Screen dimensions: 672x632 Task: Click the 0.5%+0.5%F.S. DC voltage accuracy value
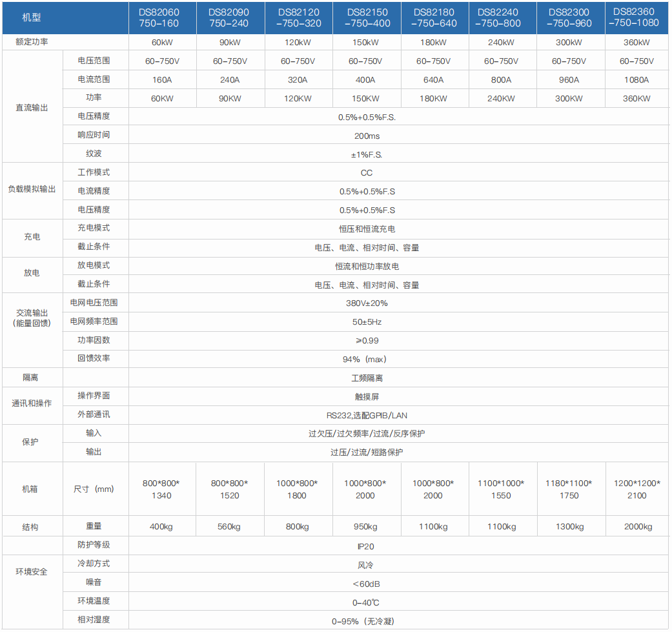click(x=367, y=117)
